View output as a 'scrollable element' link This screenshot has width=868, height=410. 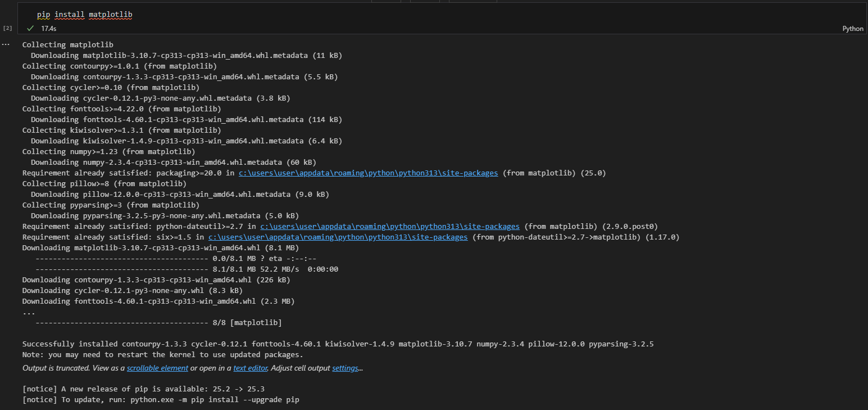[157, 368]
